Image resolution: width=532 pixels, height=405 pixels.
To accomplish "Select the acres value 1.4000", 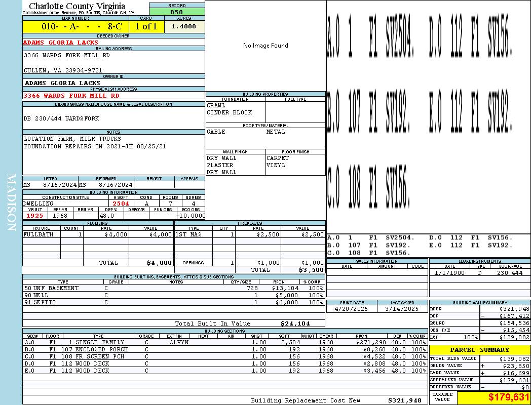I will coord(183,26).
